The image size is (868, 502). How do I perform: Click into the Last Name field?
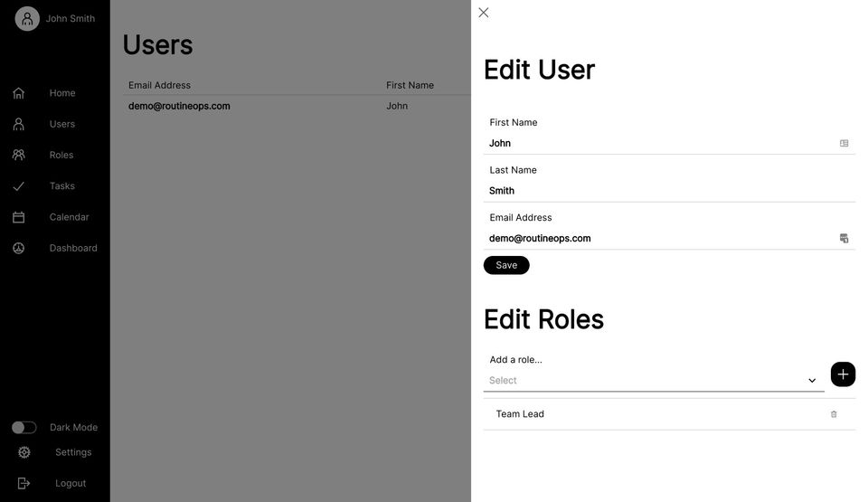click(660, 191)
